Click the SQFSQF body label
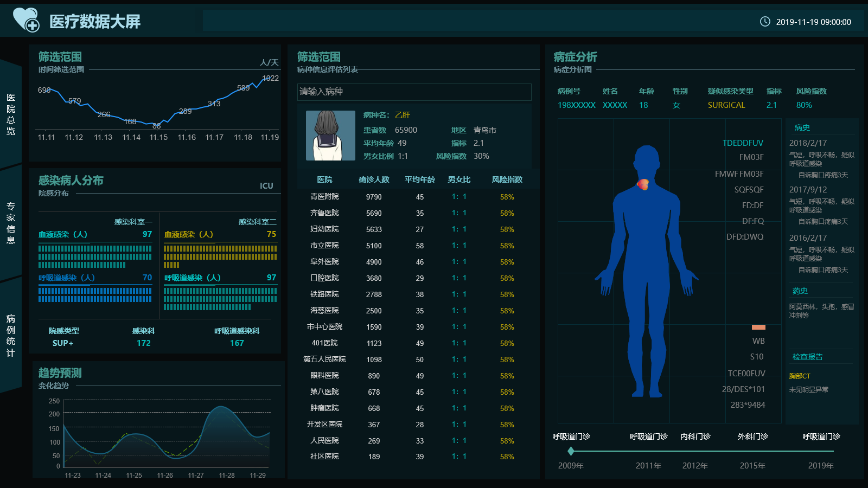The image size is (868, 488). (749, 190)
